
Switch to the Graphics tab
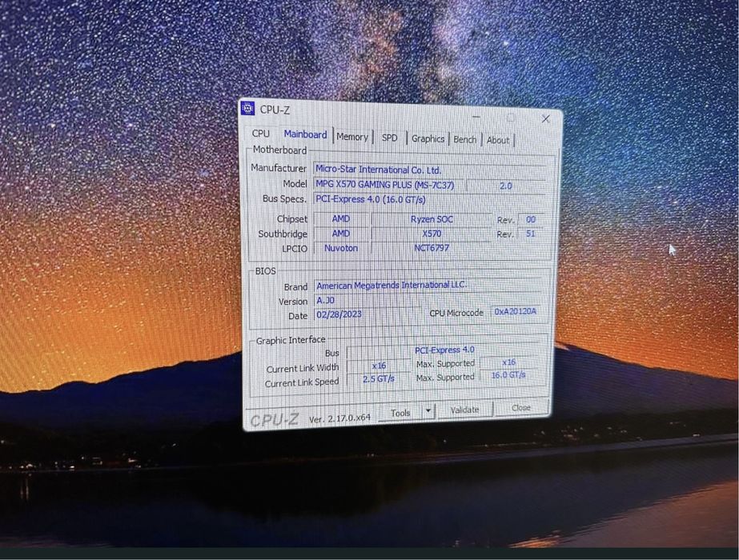(428, 138)
